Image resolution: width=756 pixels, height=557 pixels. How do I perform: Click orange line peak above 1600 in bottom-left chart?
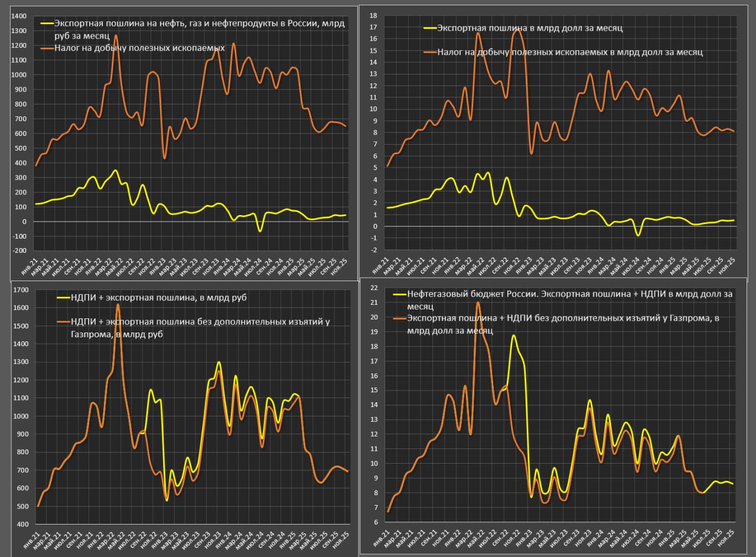118,305
